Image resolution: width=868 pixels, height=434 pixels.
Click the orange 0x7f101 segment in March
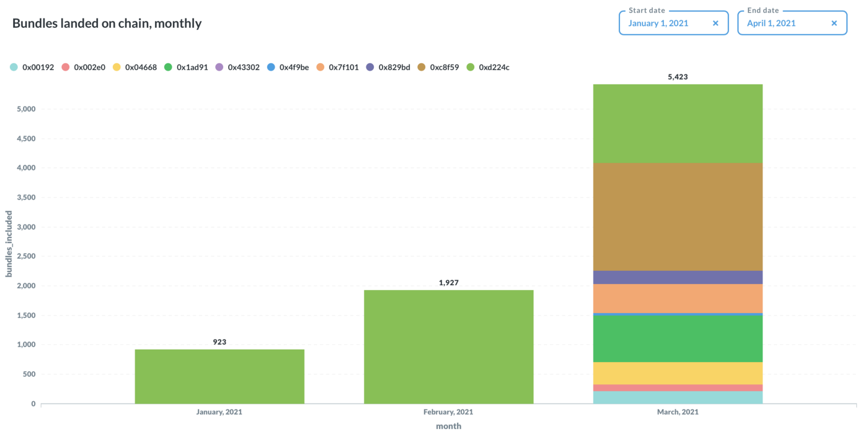point(678,298)
